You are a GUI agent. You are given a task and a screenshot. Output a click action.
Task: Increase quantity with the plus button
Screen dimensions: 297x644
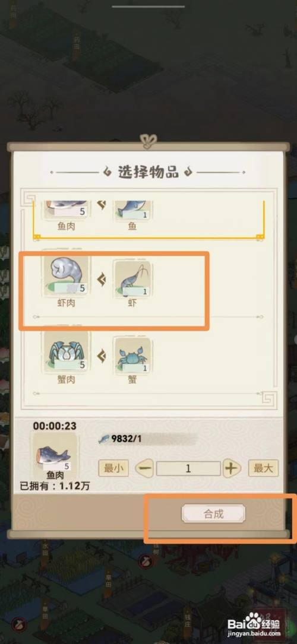point(232,468)
